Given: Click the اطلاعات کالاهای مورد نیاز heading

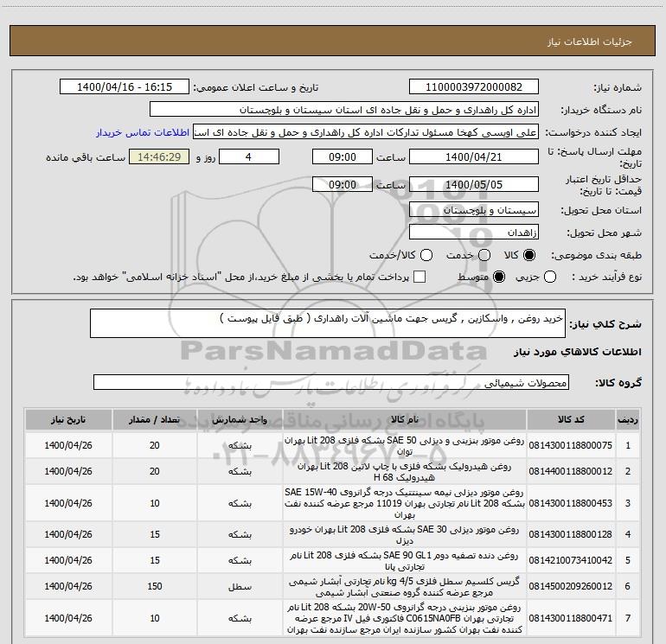Looking at the screenshot, I should [578, 352].
